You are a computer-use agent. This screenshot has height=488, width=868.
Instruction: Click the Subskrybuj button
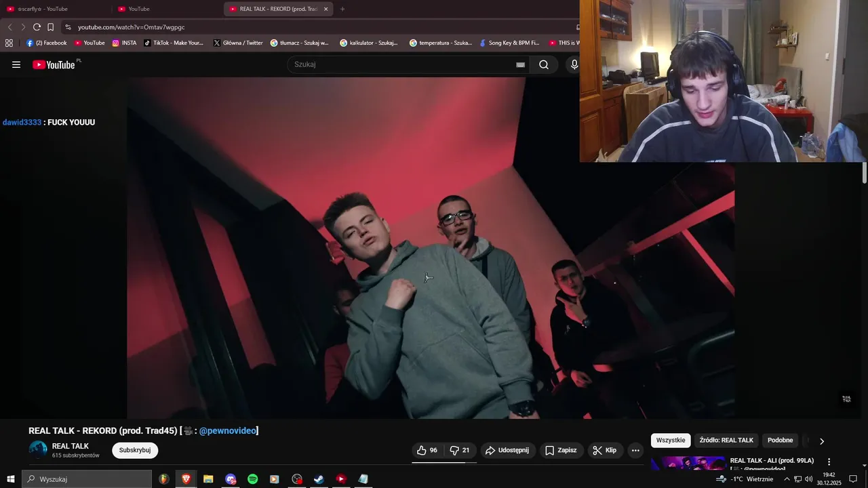click(135, 450)
